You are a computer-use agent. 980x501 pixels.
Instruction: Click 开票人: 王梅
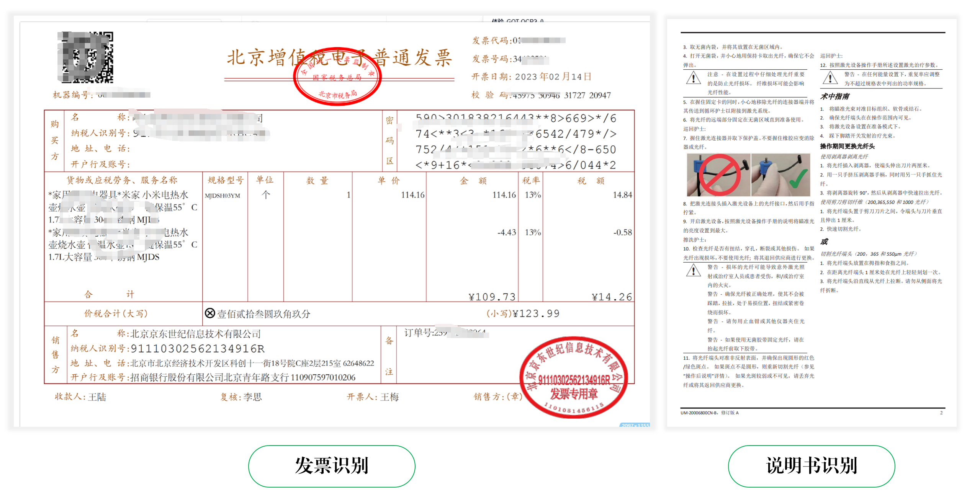click(x=373, y=397)
